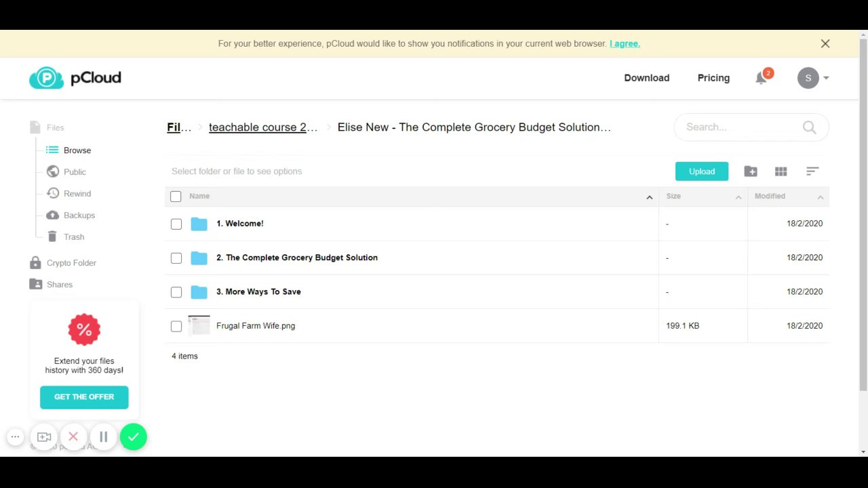Expand the account menu arrow

point(826,78)
